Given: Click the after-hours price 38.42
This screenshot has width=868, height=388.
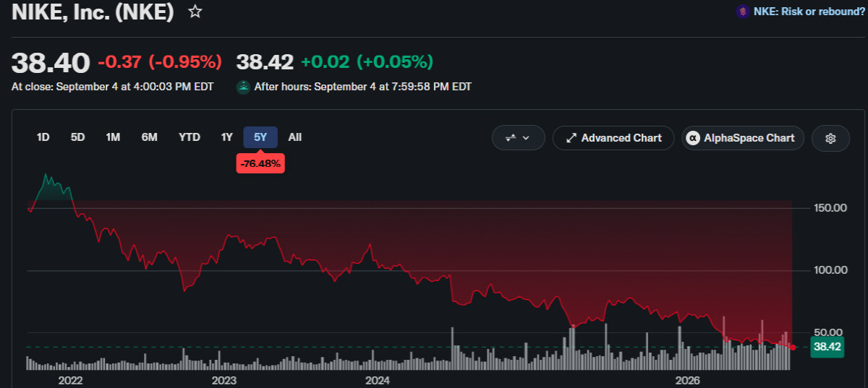Looking at the screenshot, I should pos(265,63).
